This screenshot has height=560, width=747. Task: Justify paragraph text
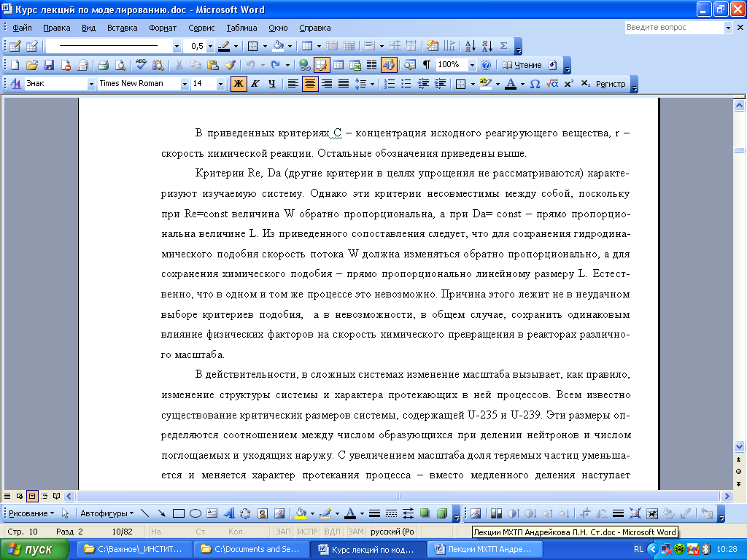[x=344, y=84]
